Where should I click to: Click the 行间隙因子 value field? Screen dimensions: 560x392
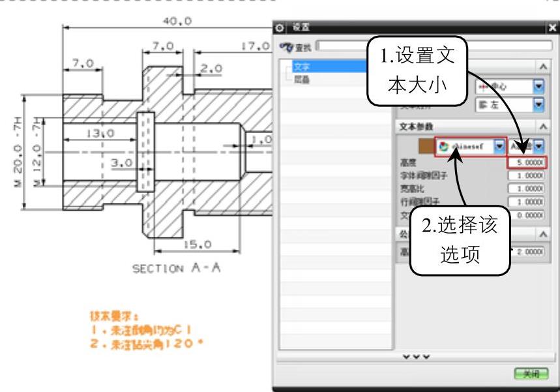point(527,202)
